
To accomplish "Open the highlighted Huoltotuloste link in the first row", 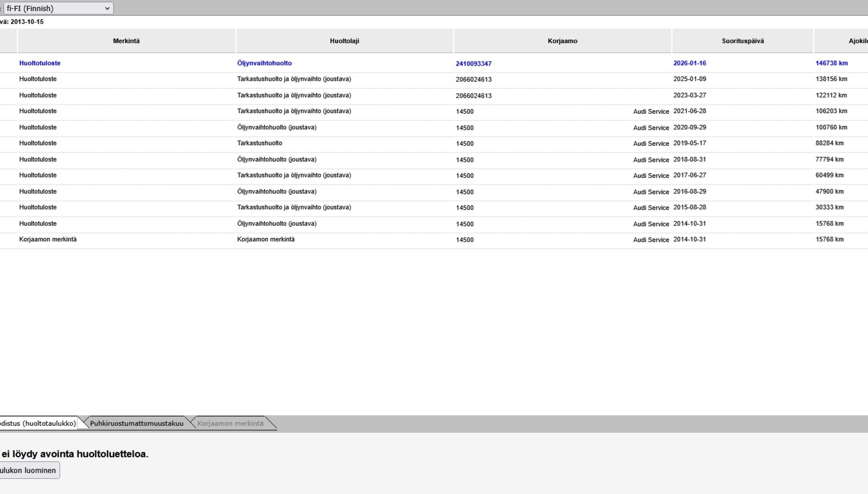I will [x=40, y=63].
